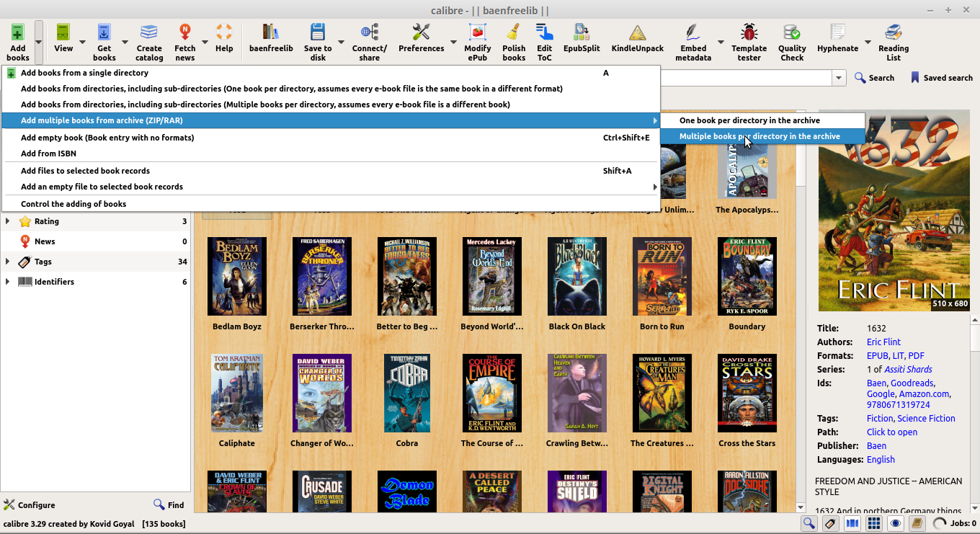The width and height of the screenshot is (980, 534).
Task: Open the Reading List plugin
Action: (894, 33)
